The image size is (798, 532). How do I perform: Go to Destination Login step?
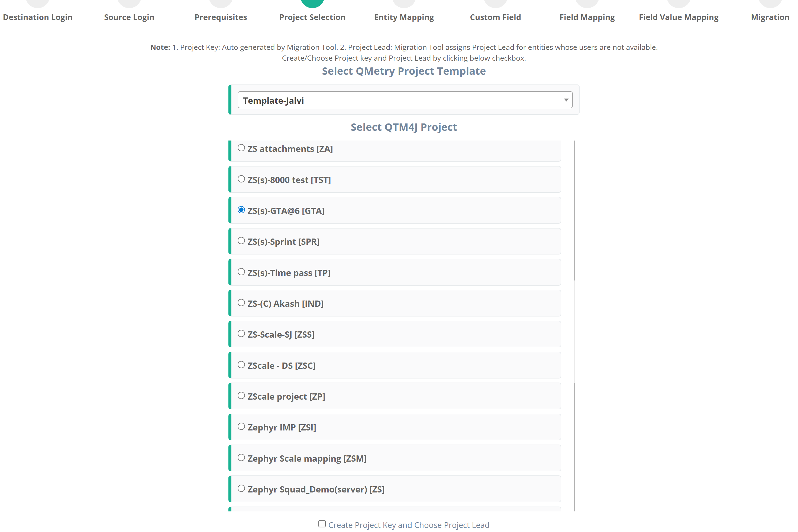pyautogui.click(x=38, y=17)
